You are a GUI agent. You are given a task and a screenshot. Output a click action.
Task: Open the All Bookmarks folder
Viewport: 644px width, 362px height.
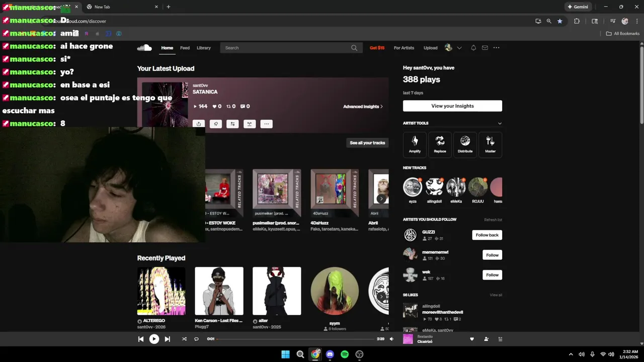(x=623, y=34)
